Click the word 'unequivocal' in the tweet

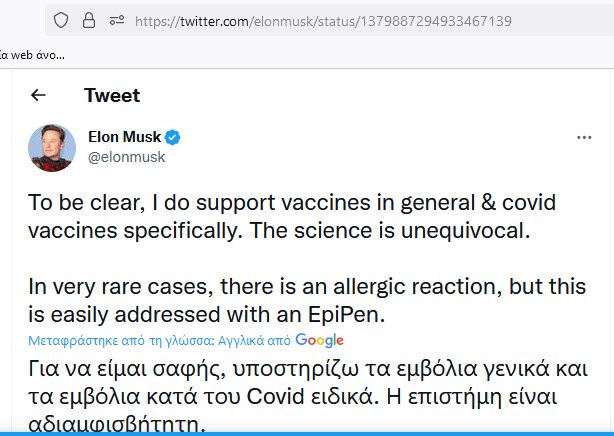(465, 231)
